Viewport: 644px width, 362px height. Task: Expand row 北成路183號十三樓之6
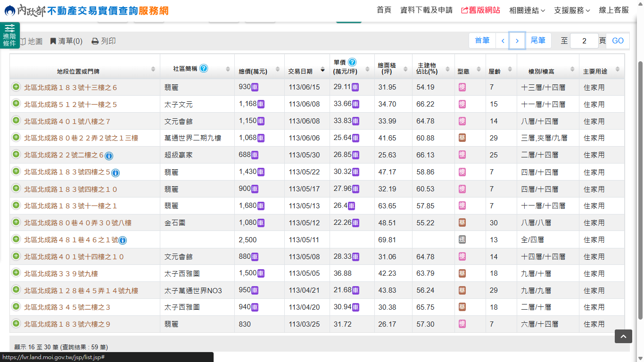(16, 87)
